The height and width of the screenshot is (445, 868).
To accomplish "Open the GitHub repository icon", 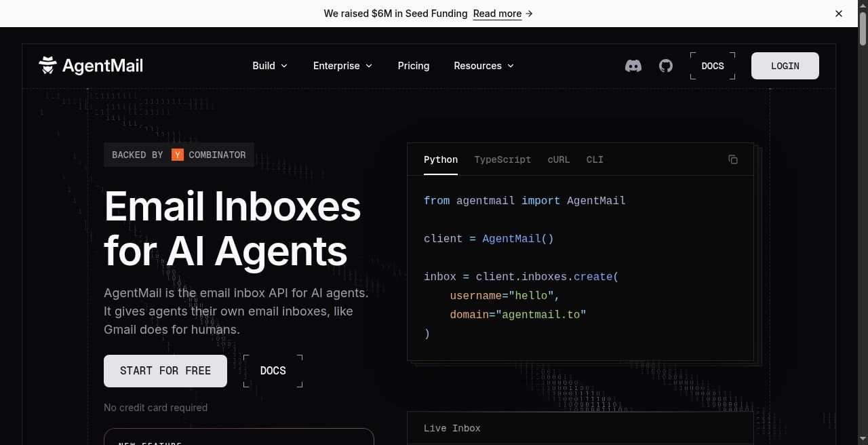I will 666,66.
